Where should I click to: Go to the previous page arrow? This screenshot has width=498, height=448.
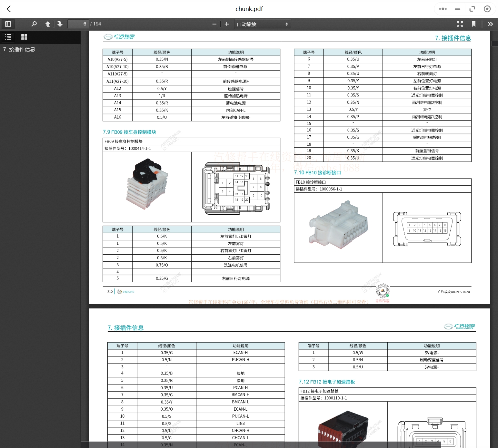pos(48,24)
